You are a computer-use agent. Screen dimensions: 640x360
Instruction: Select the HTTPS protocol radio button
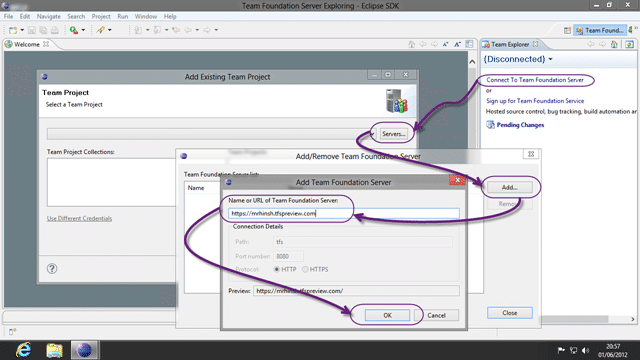click(305, 269)
